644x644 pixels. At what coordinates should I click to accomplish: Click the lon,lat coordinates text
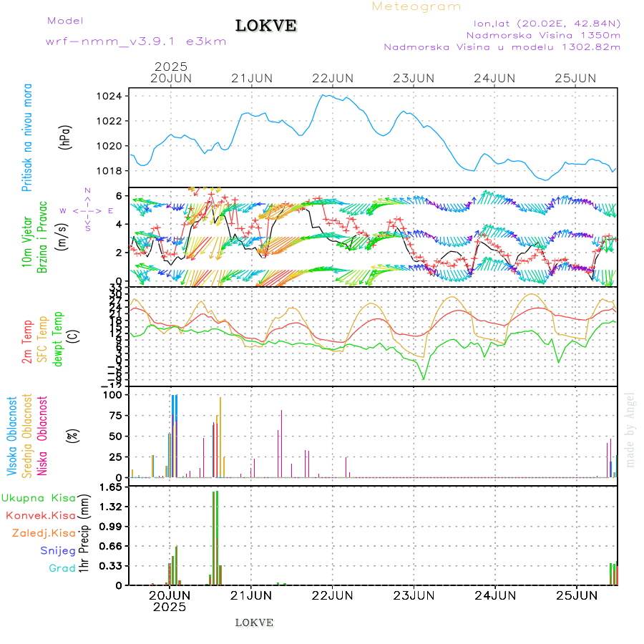(542, 23)
